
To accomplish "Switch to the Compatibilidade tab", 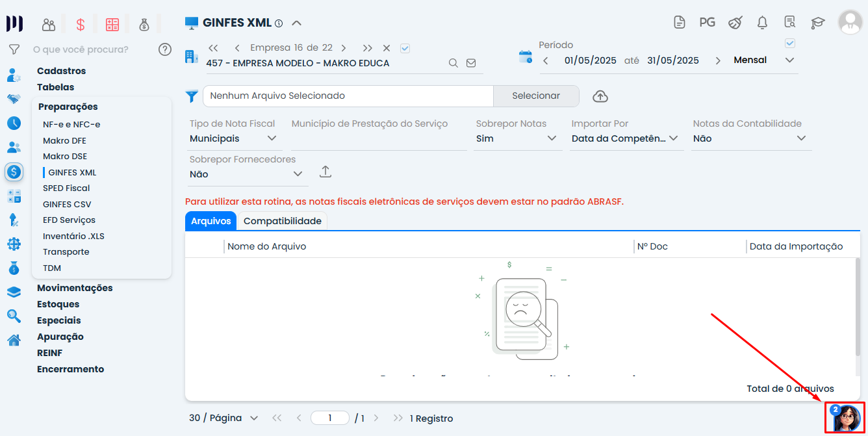I will click(282, 221).
